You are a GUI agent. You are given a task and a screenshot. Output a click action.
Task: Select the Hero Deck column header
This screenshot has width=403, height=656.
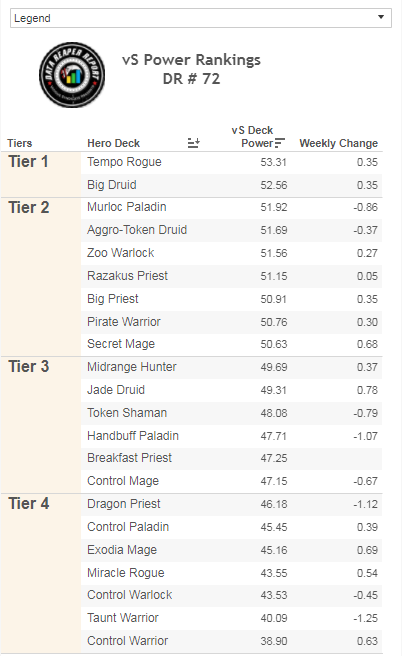pyautogui.click(x=113, y=143)
